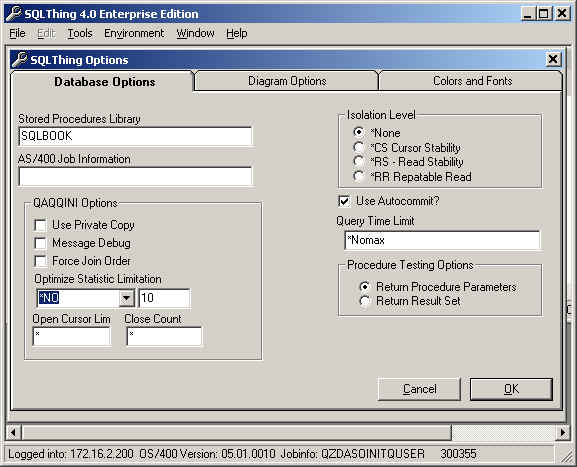The image size is (577, 467).
Task: Open the Help menu
Action: click(x=237, y=33)
